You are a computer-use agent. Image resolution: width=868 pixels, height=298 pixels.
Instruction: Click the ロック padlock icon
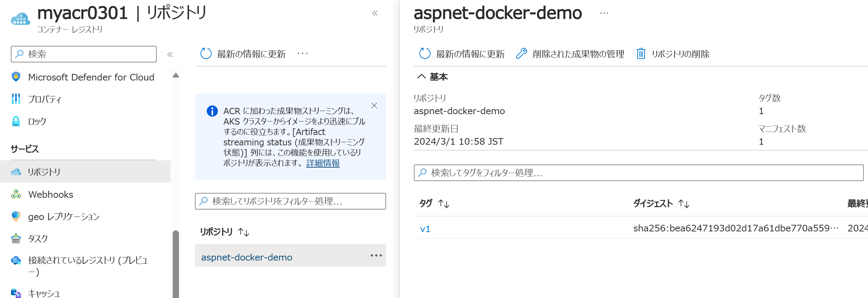coord(16,121)
